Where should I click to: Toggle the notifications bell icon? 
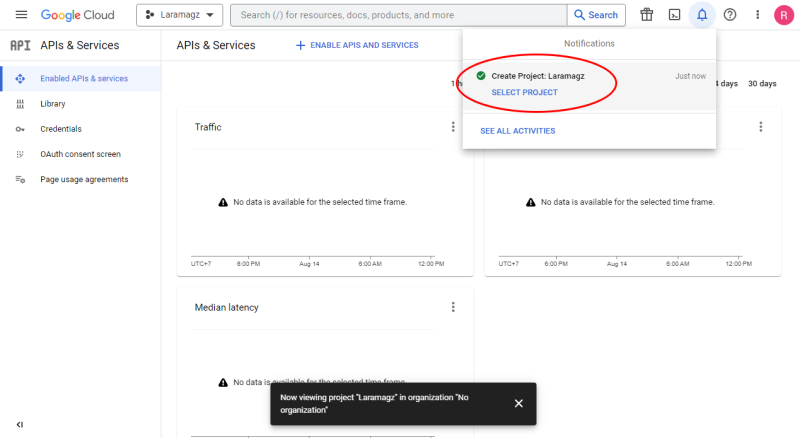(702, 15)
